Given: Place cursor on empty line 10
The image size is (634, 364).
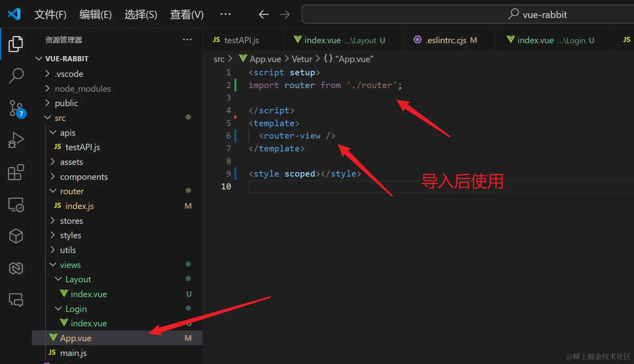Looking at the screenshot, I should tap(441, 187).
